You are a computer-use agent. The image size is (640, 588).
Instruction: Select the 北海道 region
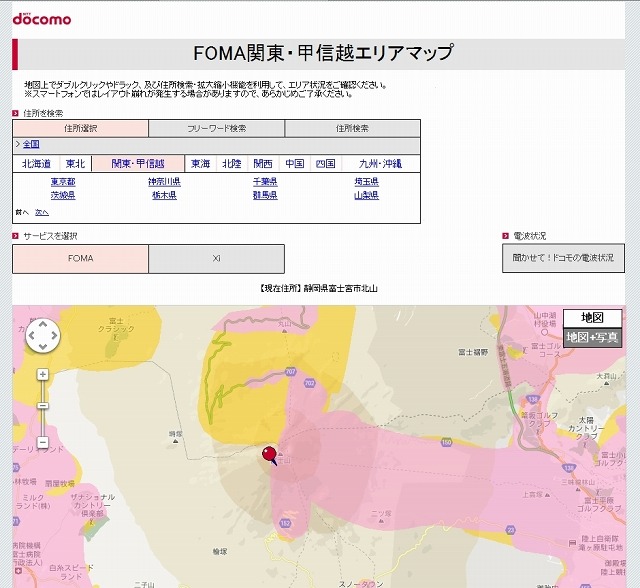point(36,163)
